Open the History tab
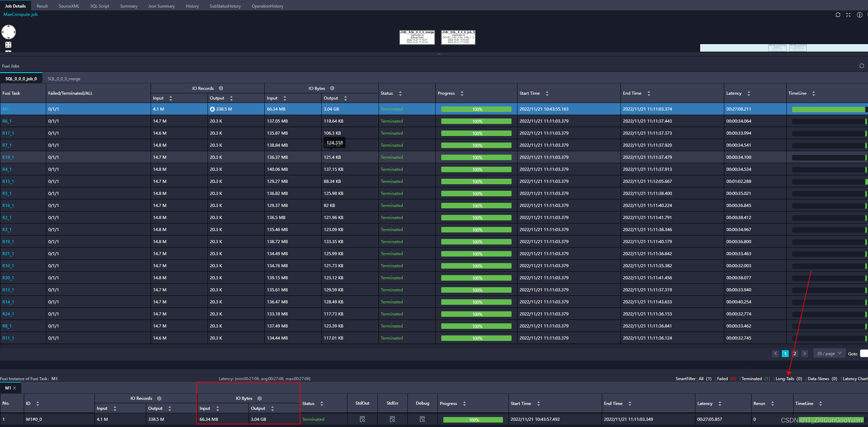 click(192, 6)
